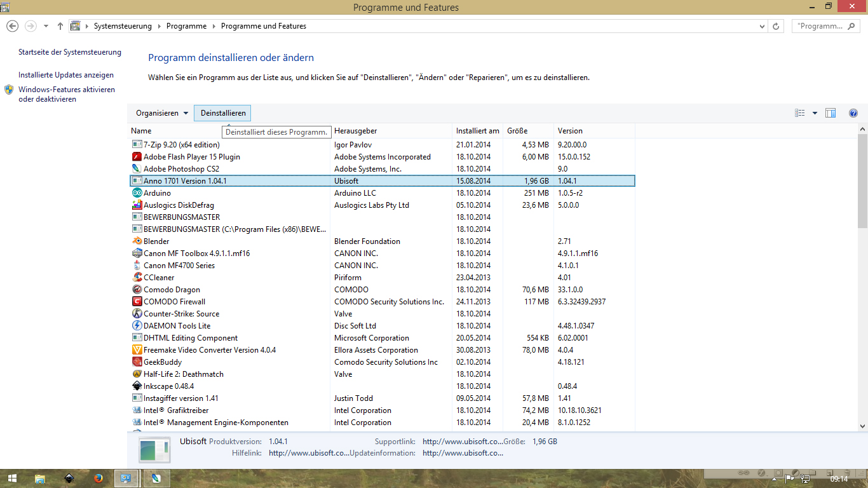Navigate to Systemsteuerung breadcrumb
This screenshot has height=488, width=868.
pyautogui.click(x=123, y=26)
